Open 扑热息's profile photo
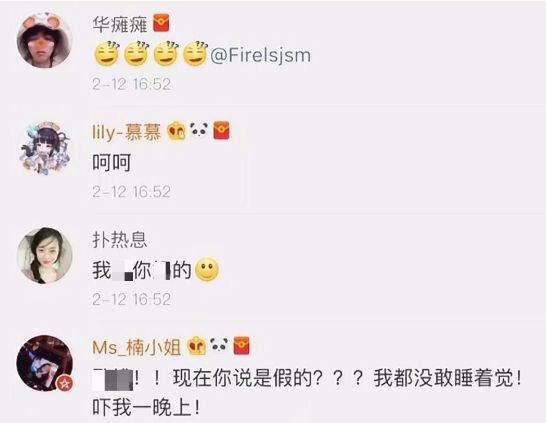Screen dimensions: 546x423 click(45, 255)
